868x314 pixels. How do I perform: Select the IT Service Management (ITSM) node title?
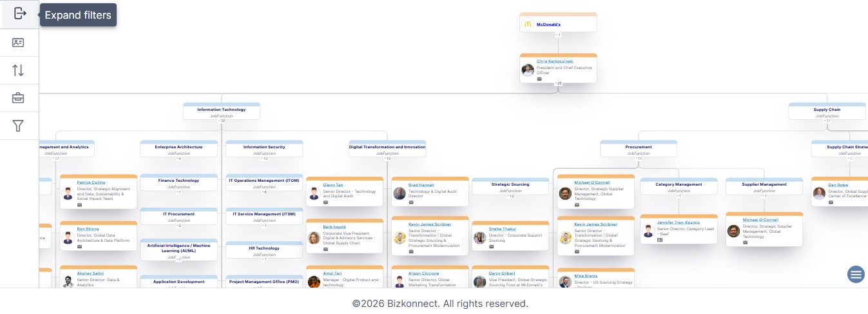[x=264, y=214]
